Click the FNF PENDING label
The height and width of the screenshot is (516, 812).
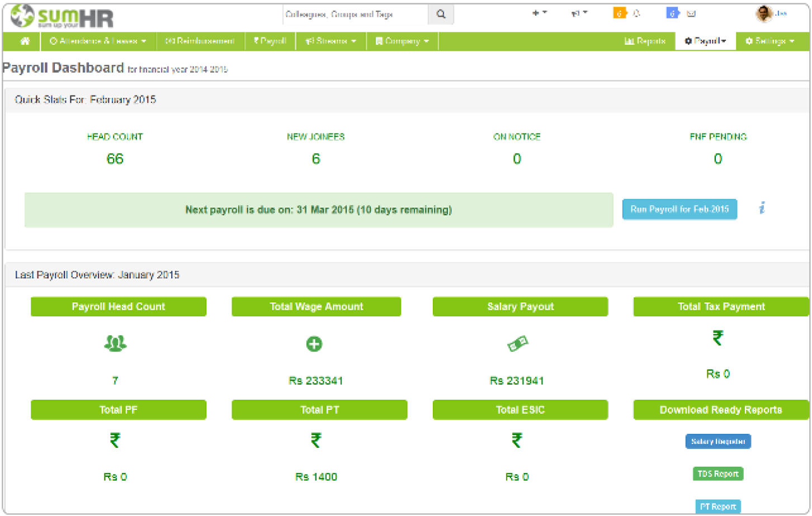(718, 136)
